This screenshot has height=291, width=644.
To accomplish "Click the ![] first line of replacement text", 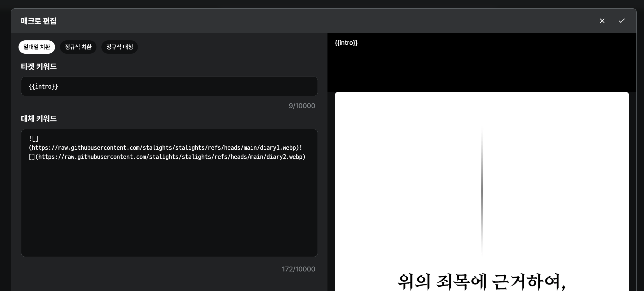I will click(33, 139).
